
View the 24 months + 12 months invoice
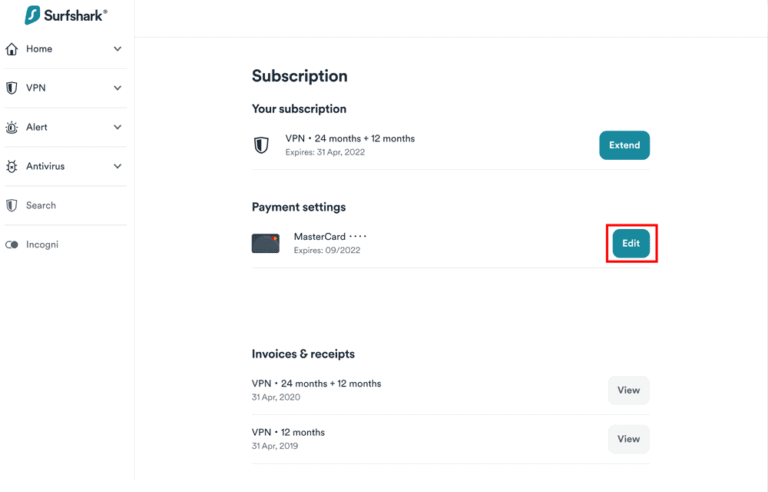click(x=628, y=390)
